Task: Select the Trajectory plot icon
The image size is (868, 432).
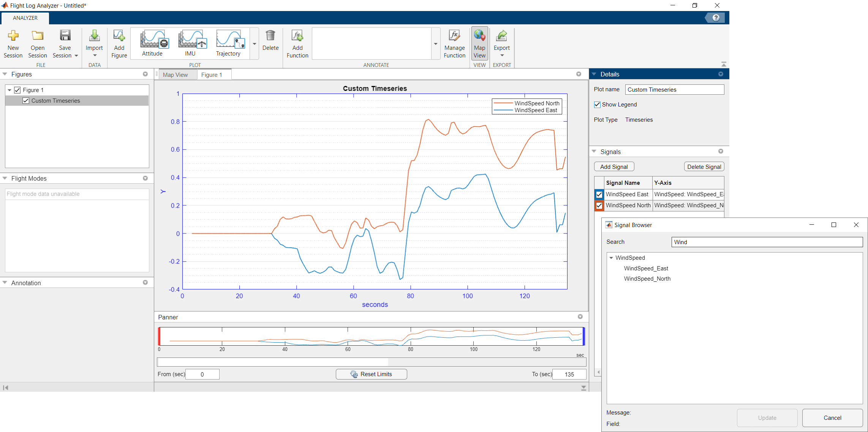Action: coord(230,39)
